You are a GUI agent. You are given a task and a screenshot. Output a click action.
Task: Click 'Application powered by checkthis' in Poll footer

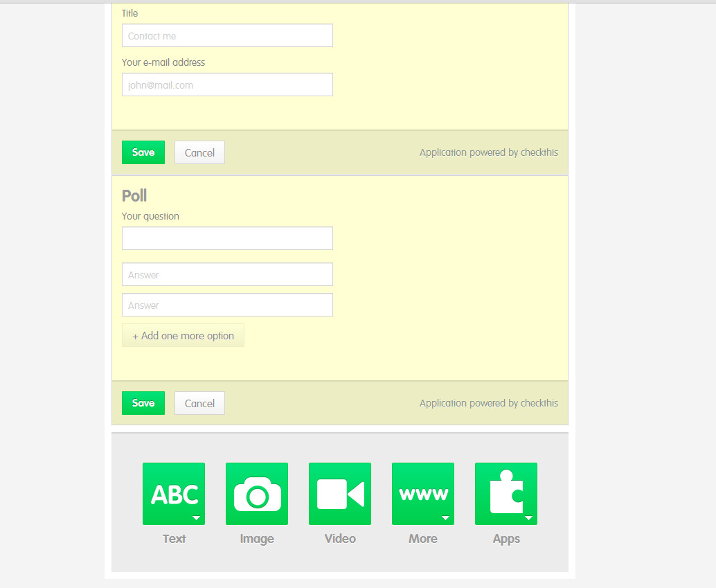click(x=488, y=403)
